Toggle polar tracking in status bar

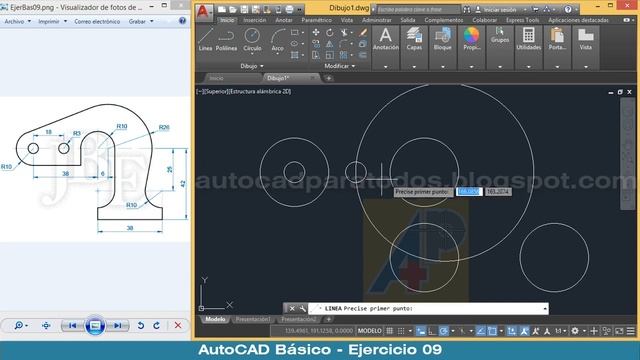[x=444, y=331]
